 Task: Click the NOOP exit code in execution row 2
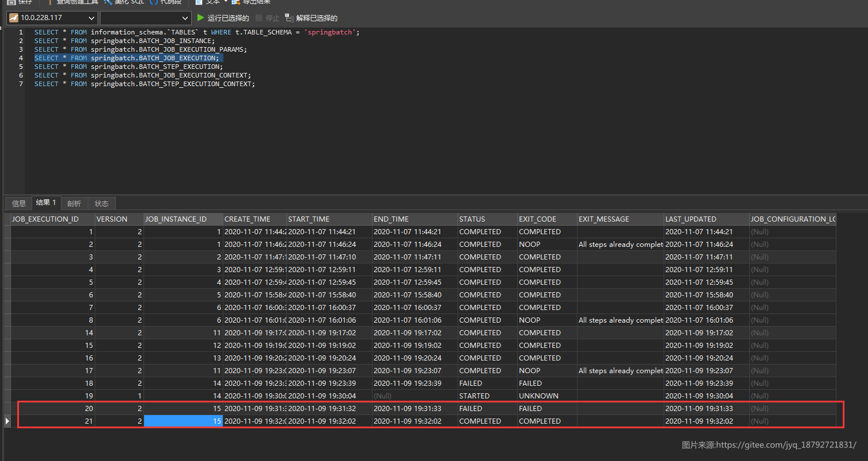pyautogui.click(x=547, y=245)
